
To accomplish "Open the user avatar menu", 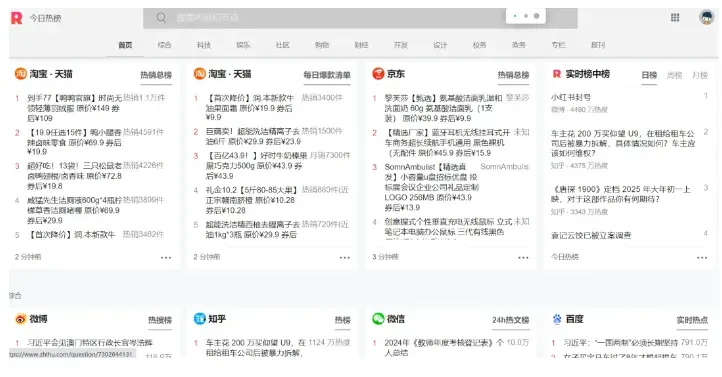I will (706, 17).
